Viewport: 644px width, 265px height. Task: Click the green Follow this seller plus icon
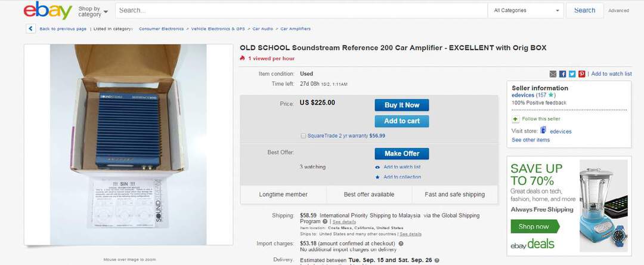click(x=515, y=119)
